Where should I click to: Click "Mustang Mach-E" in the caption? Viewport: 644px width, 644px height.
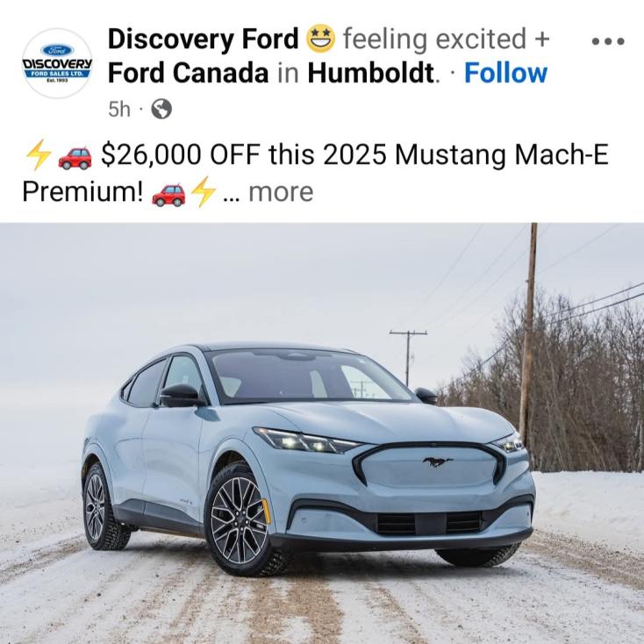501,154
